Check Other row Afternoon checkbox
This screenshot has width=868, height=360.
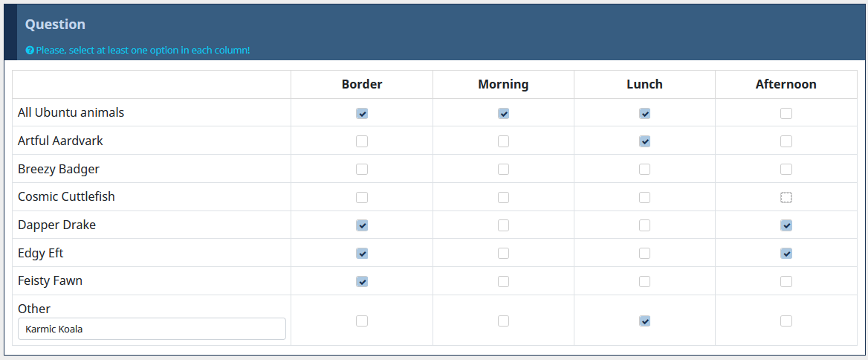(x=786, y=321)
